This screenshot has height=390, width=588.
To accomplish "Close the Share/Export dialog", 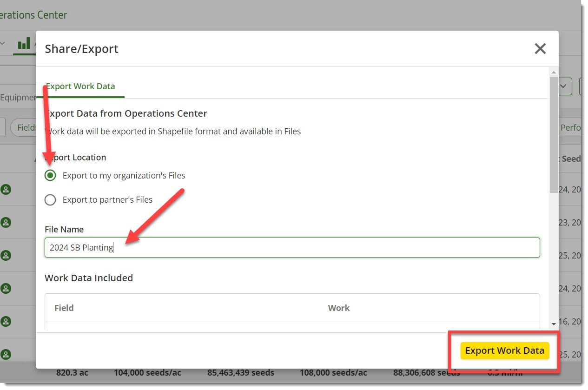I will [x=540, y=48].
